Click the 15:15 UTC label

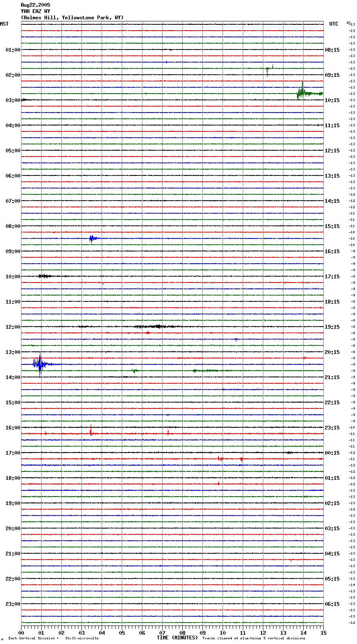click(332, 226)
